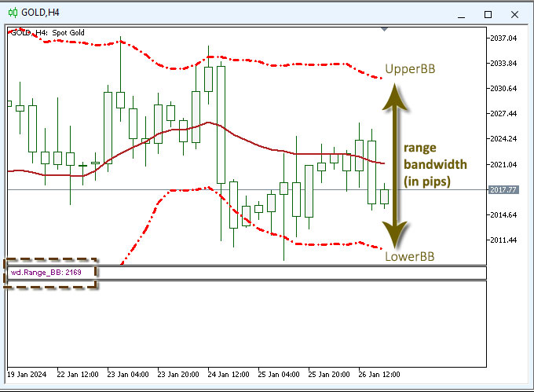Click price scale value 2030.64
Viewport: 534px width, 392px height.
503,89
